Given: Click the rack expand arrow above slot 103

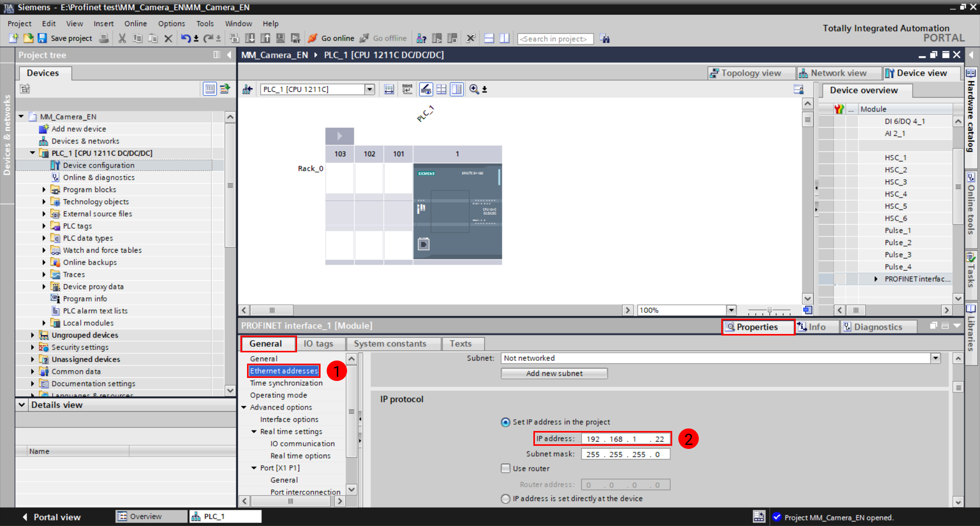Looking at the screenshot, I should pos(339,136).
